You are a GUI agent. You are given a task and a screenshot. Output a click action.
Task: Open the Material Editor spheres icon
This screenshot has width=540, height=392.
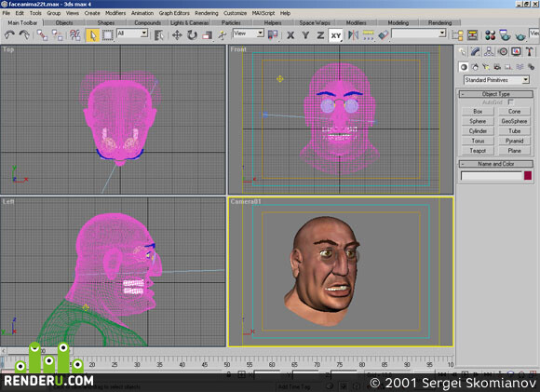click(x=490, y=35)
